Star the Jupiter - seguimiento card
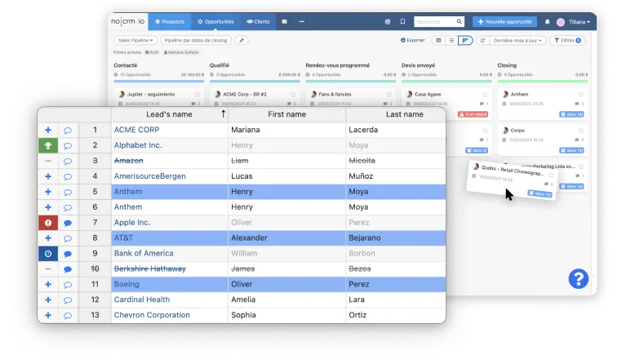The height and width of the screenshot is (364, 644). [198, 94]
